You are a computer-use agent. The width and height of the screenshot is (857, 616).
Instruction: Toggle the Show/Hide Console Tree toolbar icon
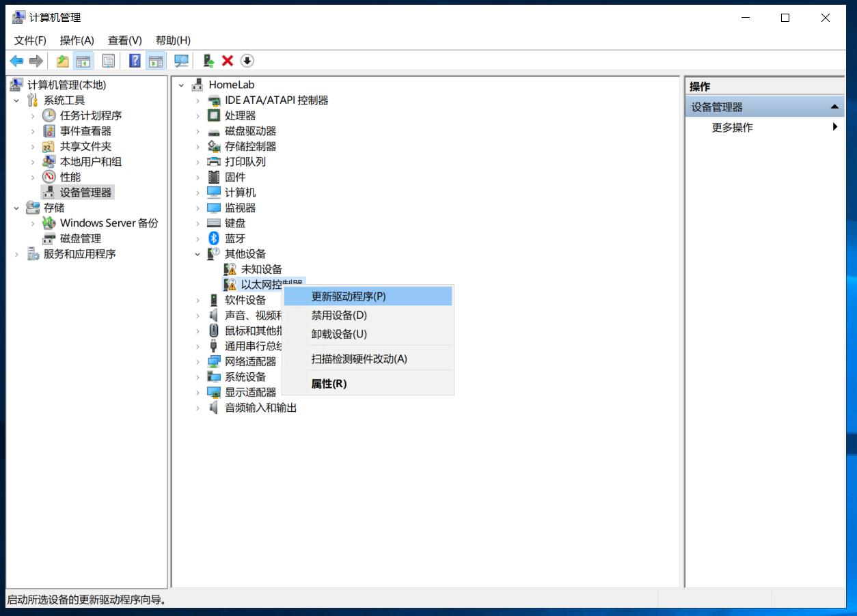83,61
